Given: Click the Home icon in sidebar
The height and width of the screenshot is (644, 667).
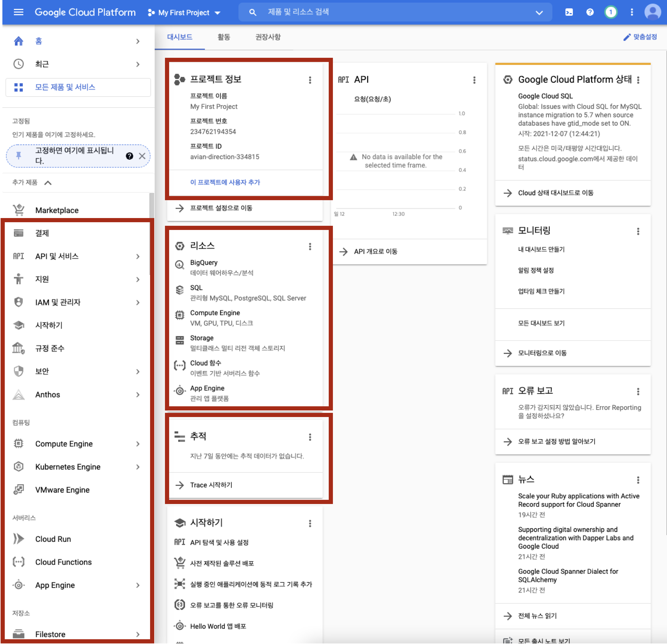Looking at the screenshot, I should tap(18, 41).
